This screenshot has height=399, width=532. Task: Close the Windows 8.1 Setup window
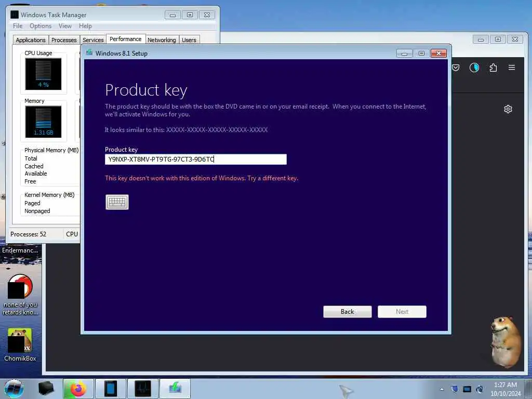(438, 54)
